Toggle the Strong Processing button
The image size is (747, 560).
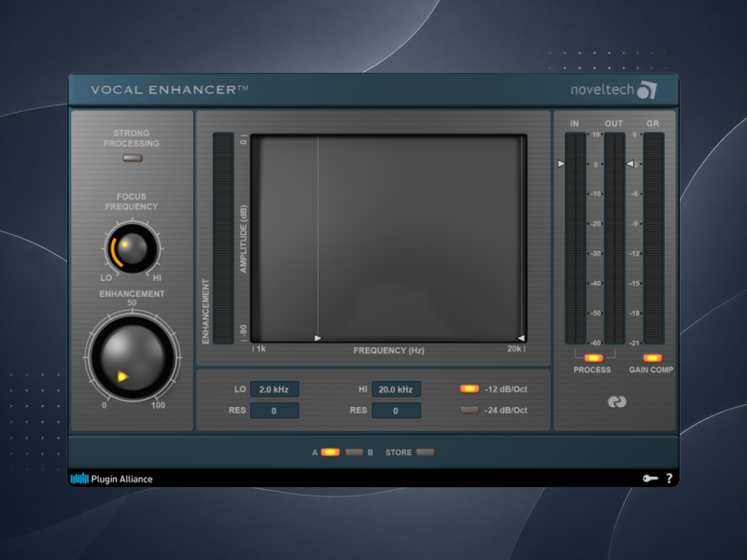click(x=133, y=158)
